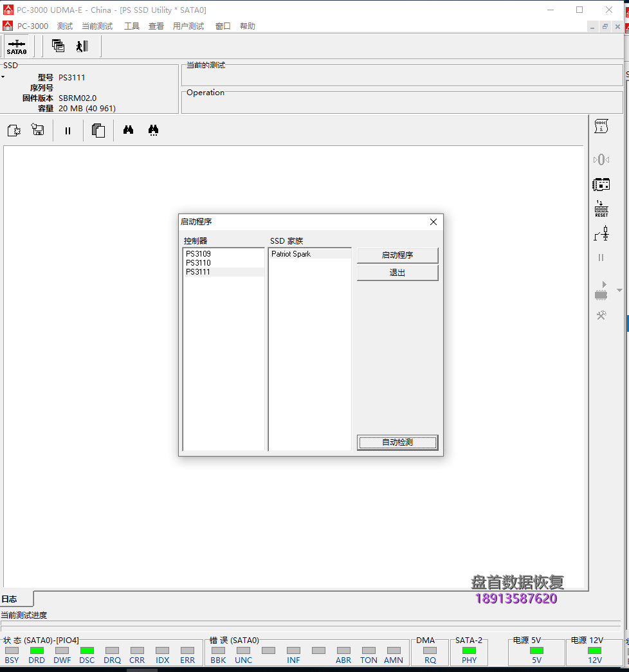Click the stacked windows toolbar icon

[x=58, y=46]
